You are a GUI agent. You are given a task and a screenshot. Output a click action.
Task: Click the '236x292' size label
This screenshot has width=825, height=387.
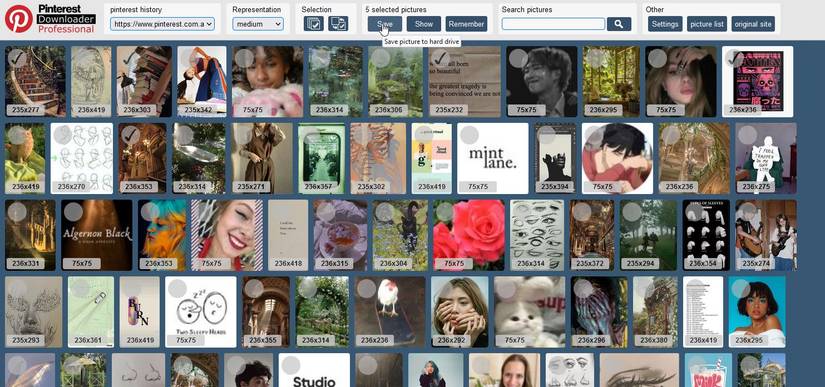coord(451,340)
